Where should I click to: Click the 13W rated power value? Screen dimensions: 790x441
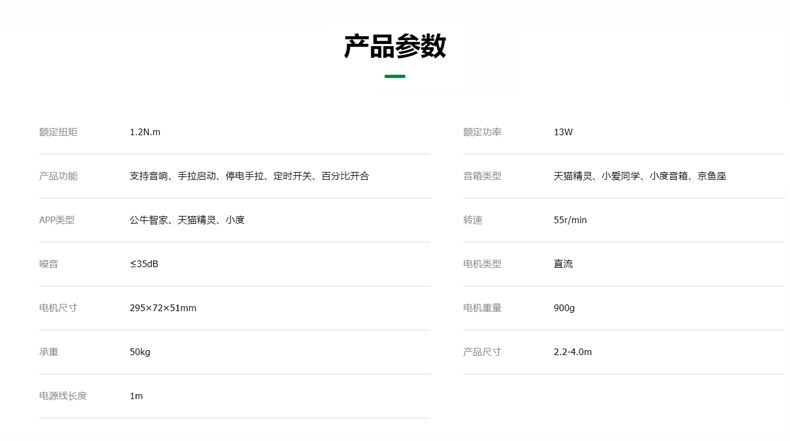coord(563,132)
